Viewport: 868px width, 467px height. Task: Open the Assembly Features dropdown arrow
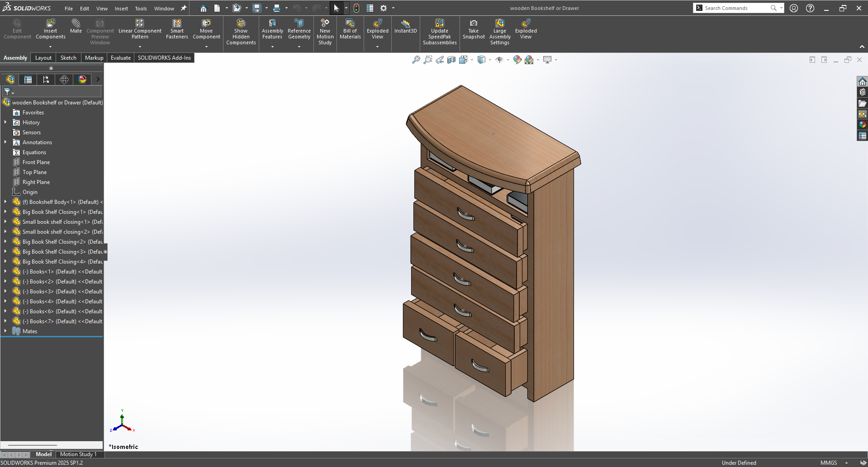[272, 47]
